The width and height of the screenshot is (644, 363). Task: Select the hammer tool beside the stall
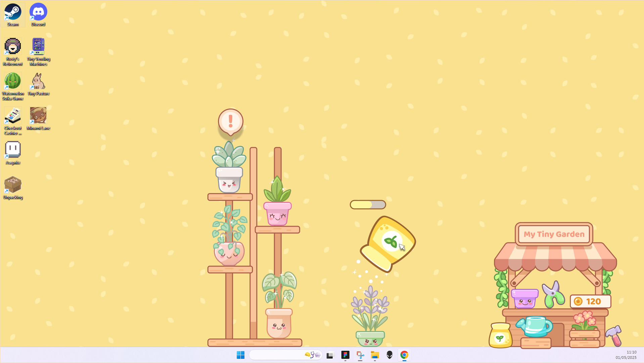point(614,336)
